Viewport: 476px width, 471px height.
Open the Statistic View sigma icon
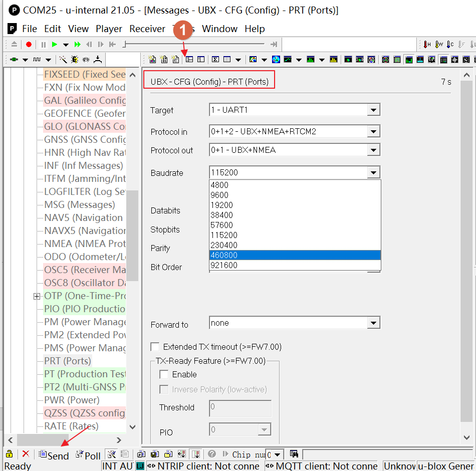215,60
